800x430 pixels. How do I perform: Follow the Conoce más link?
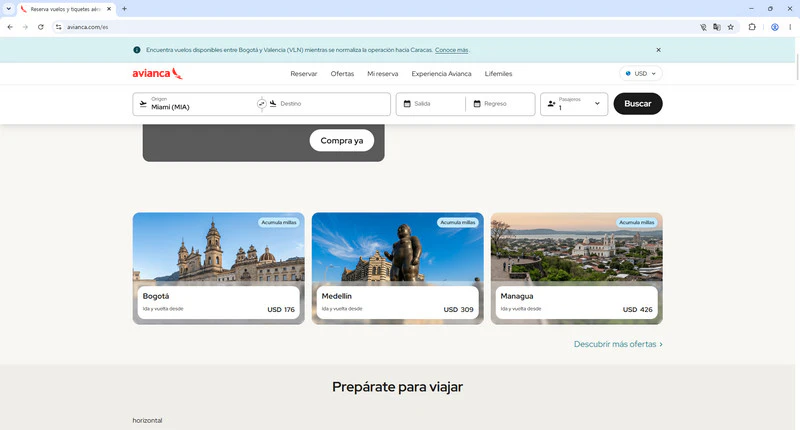[x=451, y=50]
